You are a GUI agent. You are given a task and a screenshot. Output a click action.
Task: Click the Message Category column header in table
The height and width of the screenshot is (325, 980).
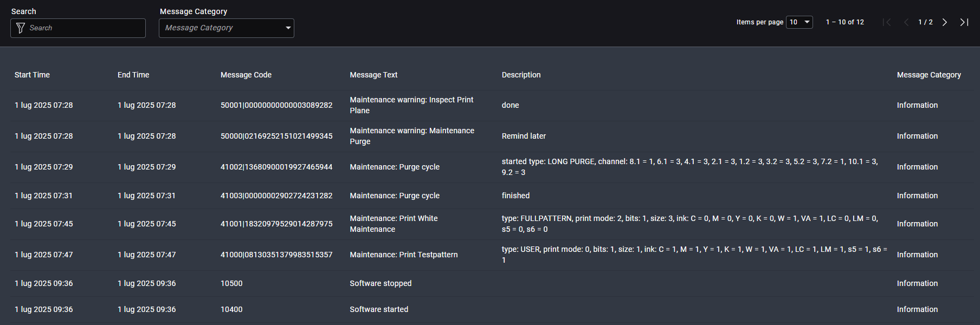929,75
